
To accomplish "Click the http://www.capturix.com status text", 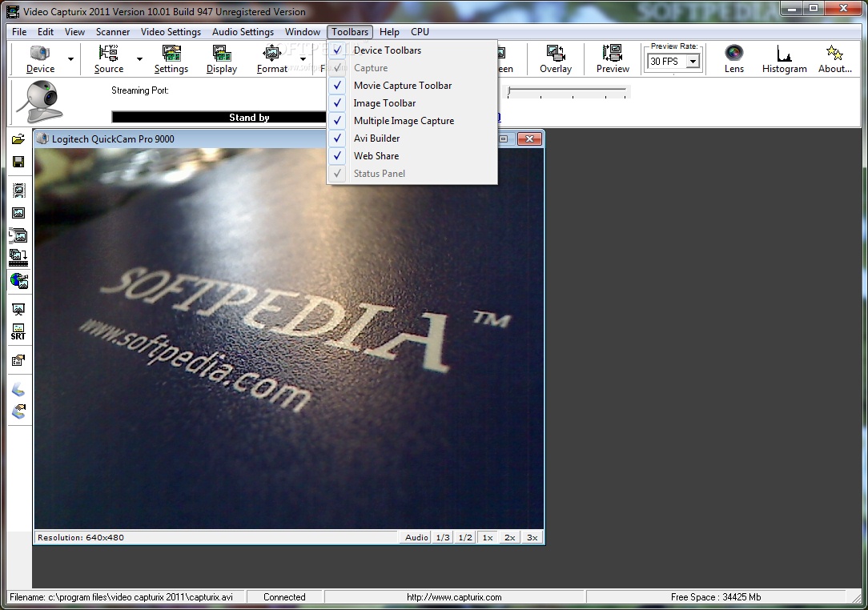I will 454,597.
